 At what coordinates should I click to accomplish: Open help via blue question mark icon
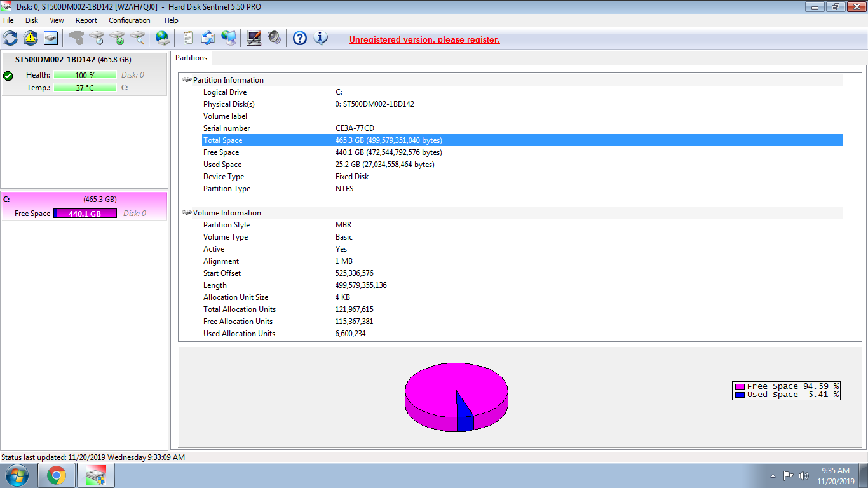tap(300, 38)
